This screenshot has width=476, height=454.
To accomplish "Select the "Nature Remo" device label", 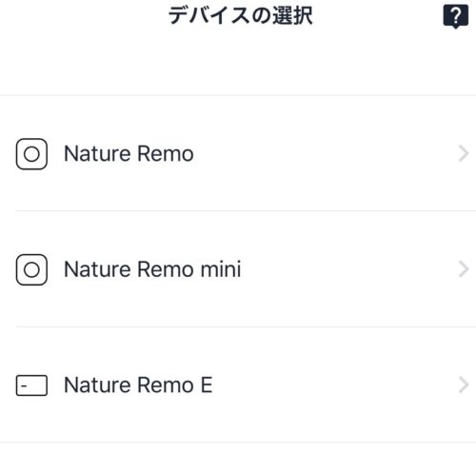I will point(129,154).
